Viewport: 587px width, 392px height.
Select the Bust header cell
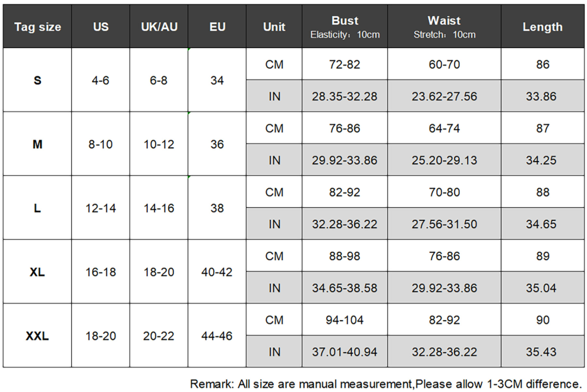tap(345, 27)
